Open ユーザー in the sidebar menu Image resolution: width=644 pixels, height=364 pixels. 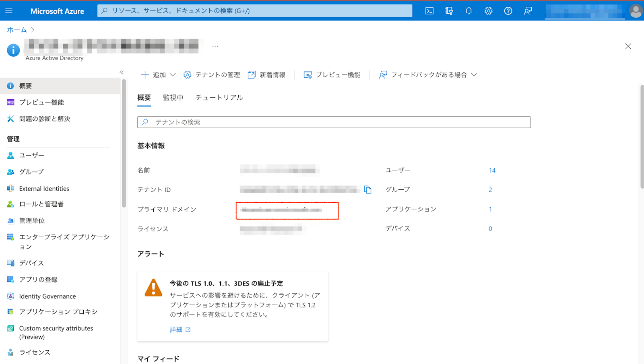(32, 155)
